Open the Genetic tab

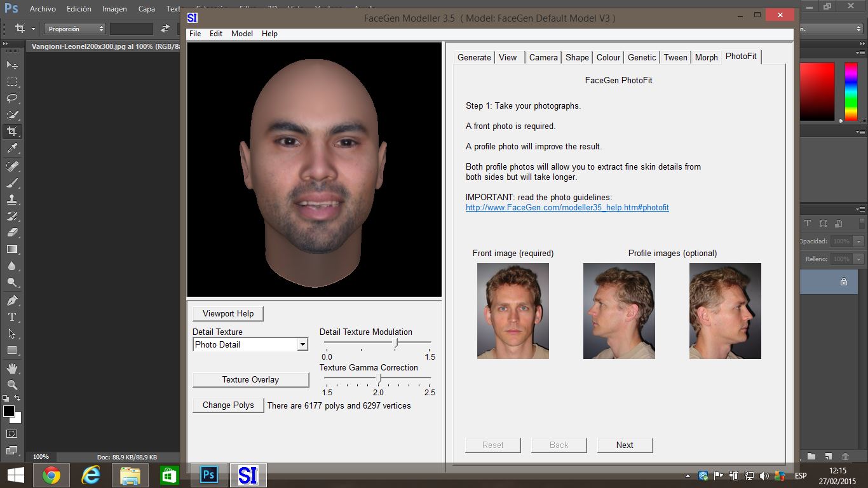click(642, 57)
